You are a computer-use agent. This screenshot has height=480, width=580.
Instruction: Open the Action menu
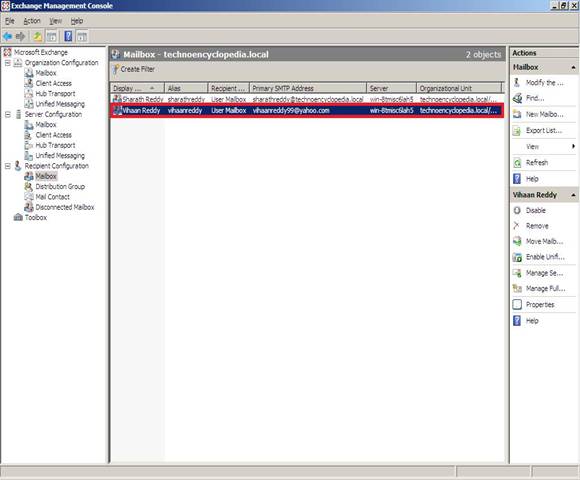point(32,21)
